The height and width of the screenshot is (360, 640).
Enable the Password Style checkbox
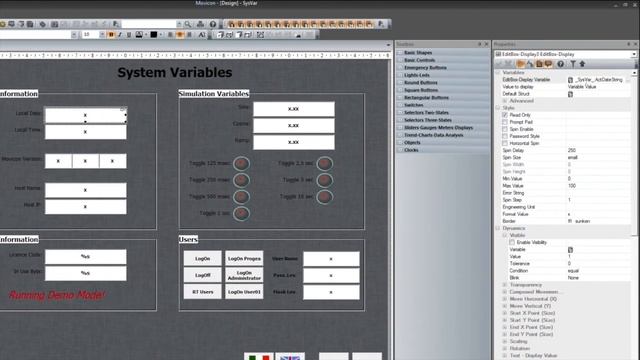[505, 136]
